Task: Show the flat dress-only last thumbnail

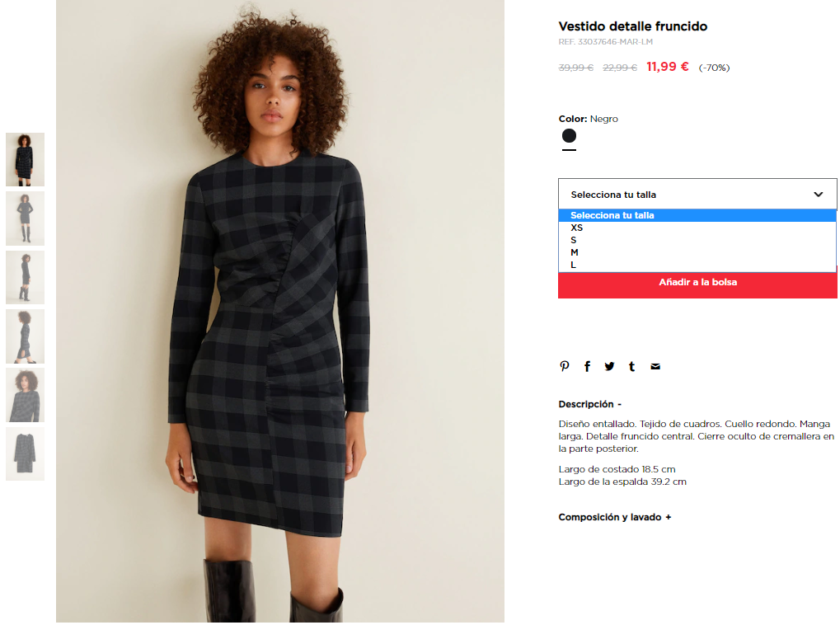Action: 26,454
